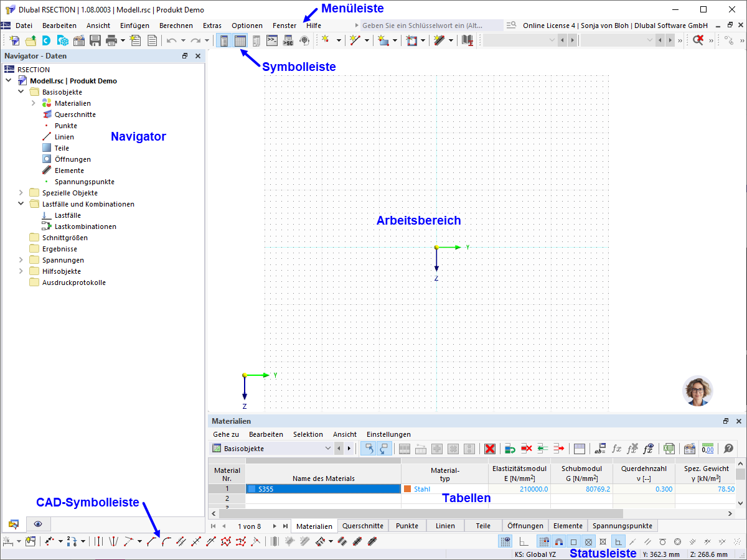
Task: Switch to navigator data tab icon
Action: click(14, 525)
